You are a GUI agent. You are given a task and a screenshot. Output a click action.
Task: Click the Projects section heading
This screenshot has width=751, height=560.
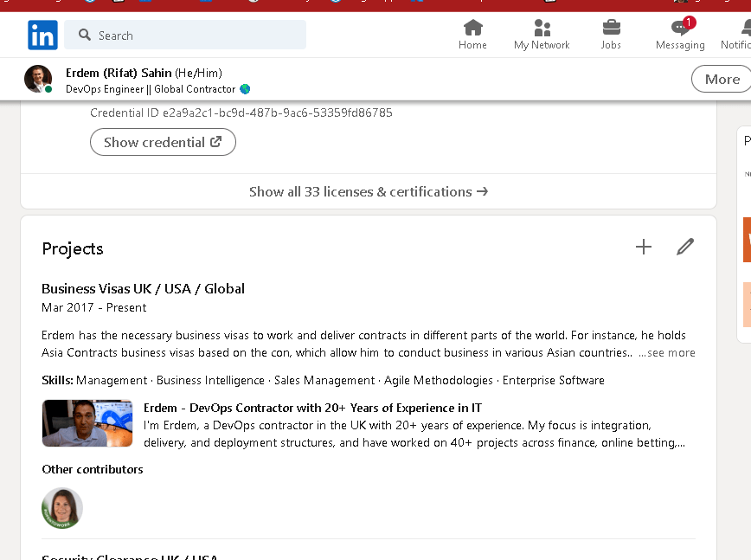click(73, 248)
